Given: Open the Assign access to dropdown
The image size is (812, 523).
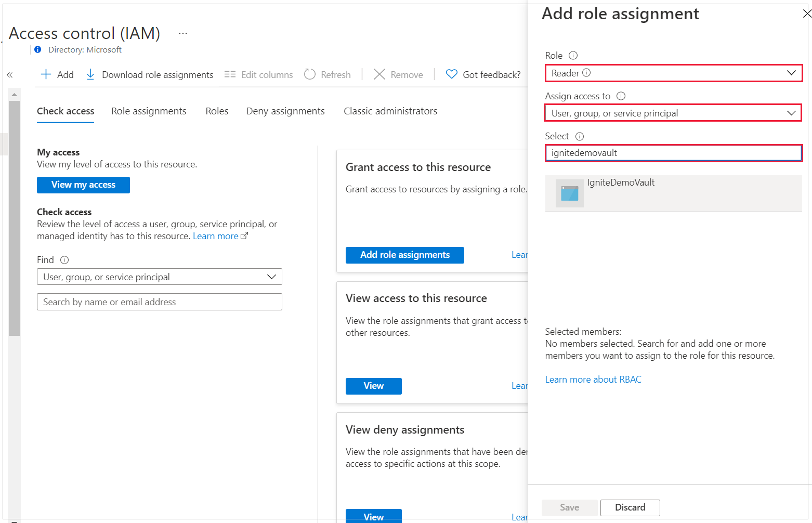Looking at the screenshot, I should (x=673, y=113).
